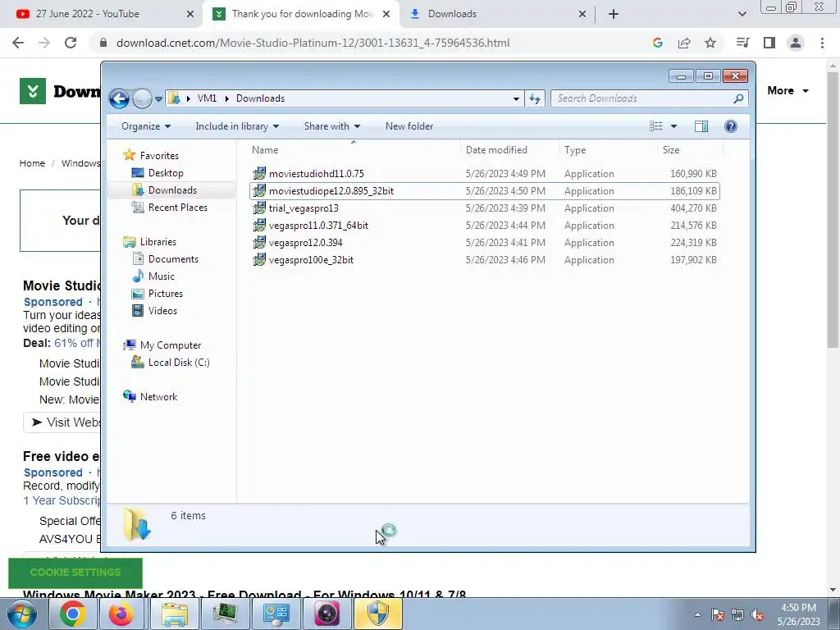
Task: Select the vegaspro100e_32bit file icon
Action: pyautogui.click(x=259, y=260)
